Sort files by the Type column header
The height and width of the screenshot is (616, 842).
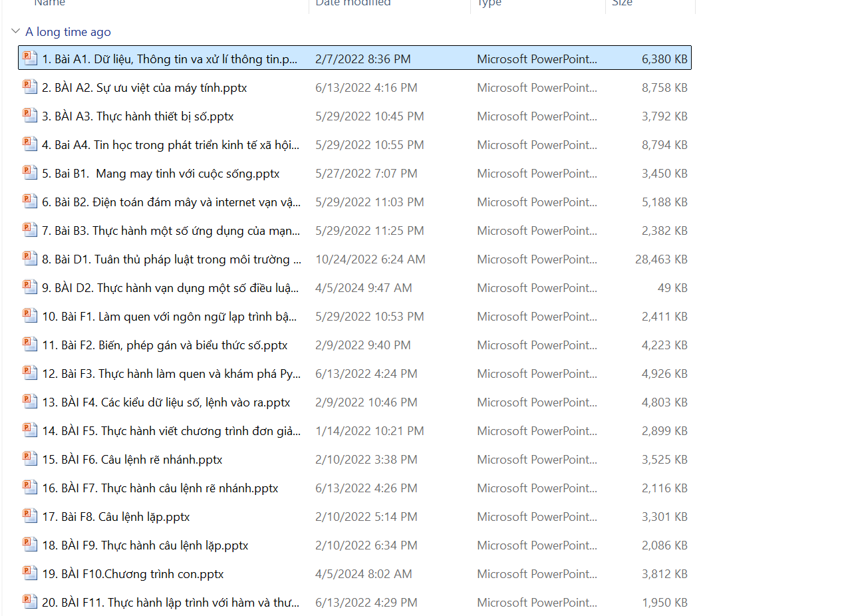click(490, 4)
